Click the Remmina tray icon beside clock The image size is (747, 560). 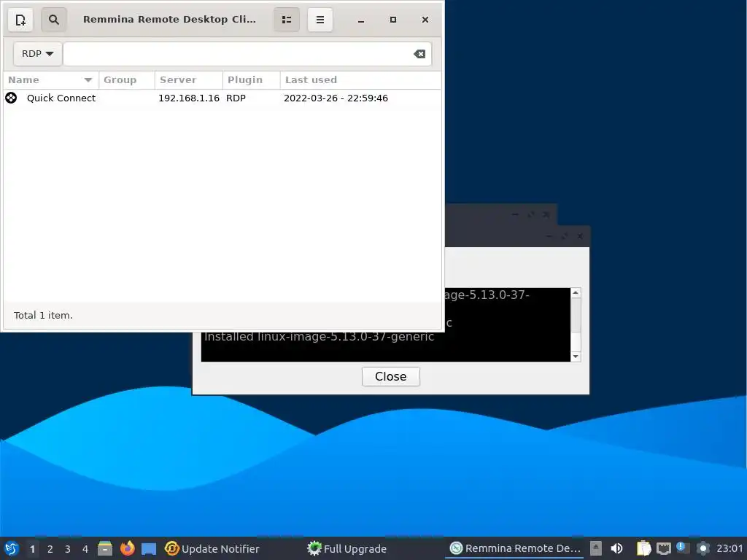(x=703, y=548)
